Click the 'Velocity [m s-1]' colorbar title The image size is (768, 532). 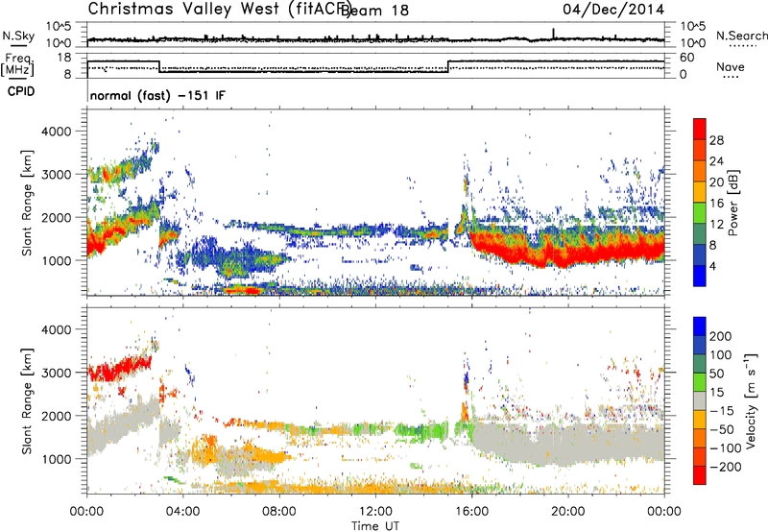pos(750,400)
